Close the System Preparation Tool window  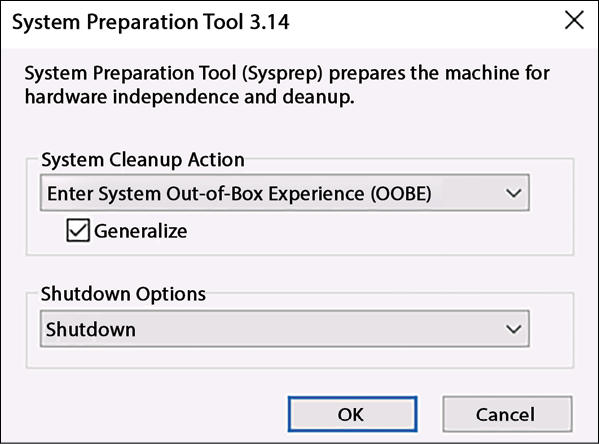pos(574,20)
